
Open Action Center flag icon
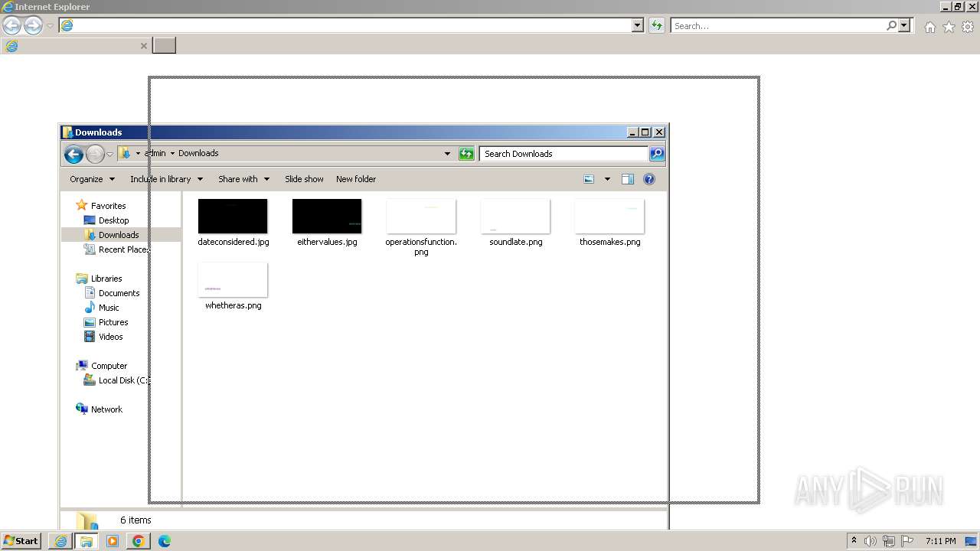(907, 541)
